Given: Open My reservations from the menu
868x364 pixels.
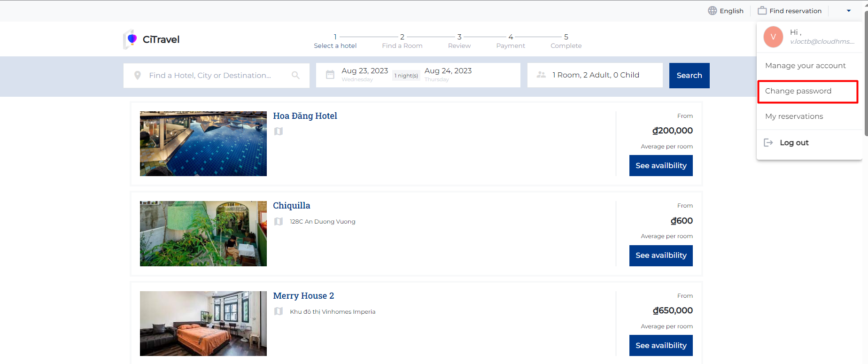Looking at the screenshot, I should [x=794, y=116].
